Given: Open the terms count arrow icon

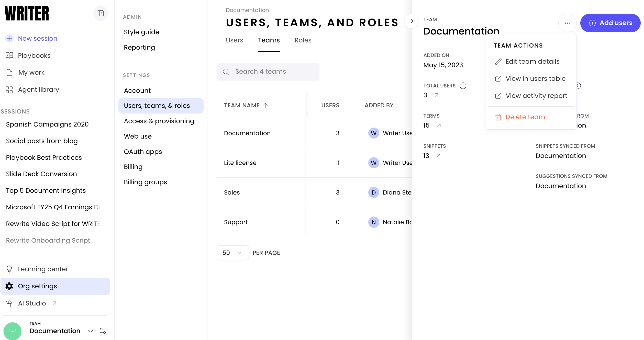Looking at the screenshot, I should click(x=439, y=126).
